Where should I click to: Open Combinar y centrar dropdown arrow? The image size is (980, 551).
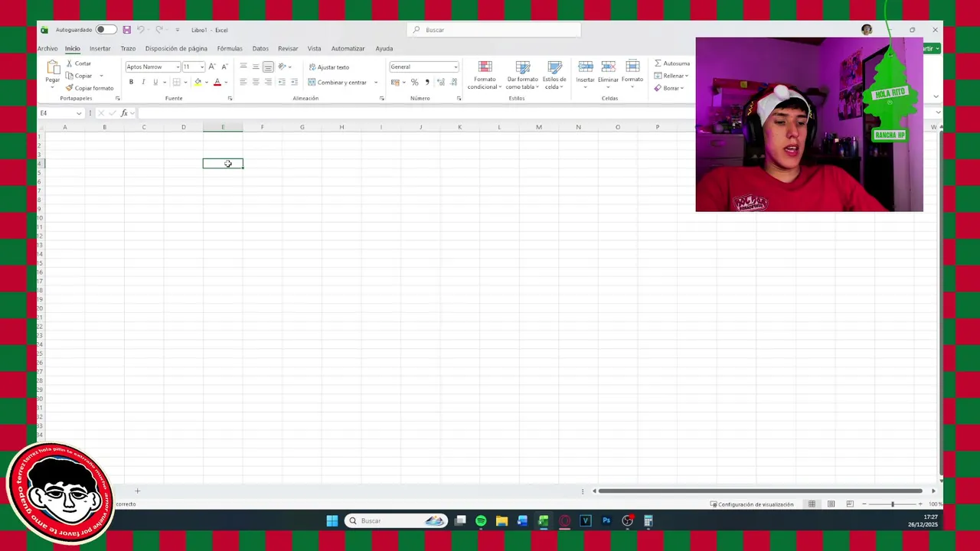click(376, 83)
